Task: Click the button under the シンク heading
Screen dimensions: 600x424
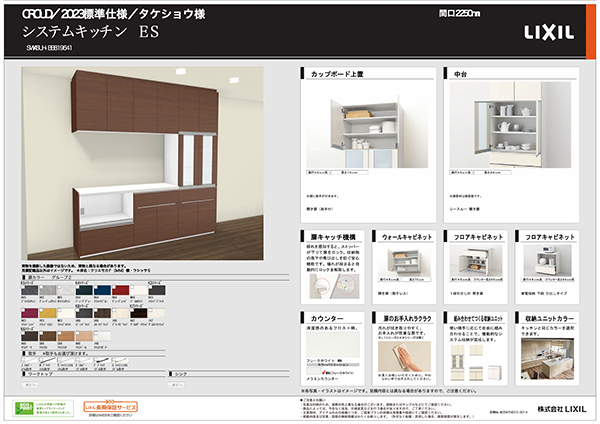Action: pyautogui.click(x=176, y=385)
